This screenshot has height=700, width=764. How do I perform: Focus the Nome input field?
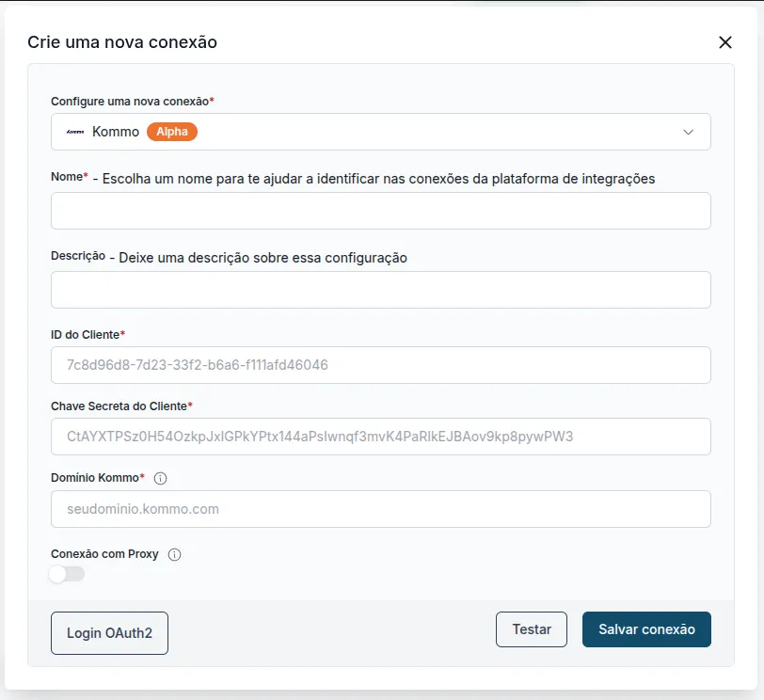[x=380, y=211]
